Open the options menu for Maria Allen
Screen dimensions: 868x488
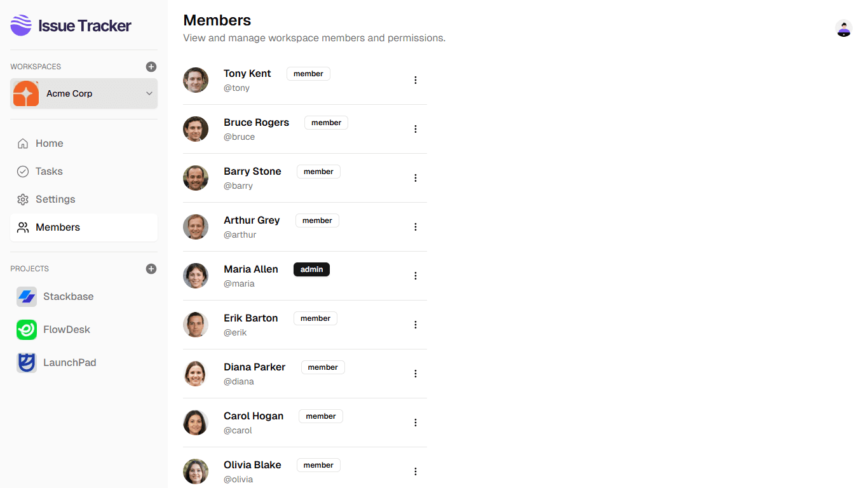(x=416, y=276)
